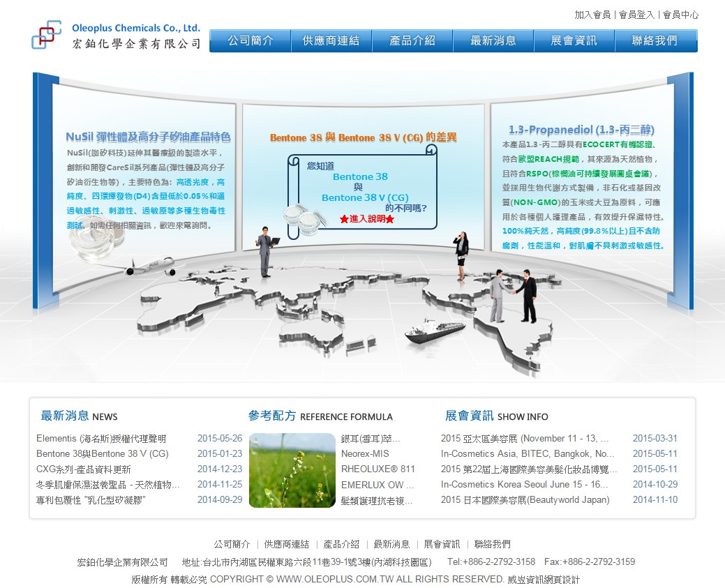This screenshot has height=588, width=725.
Task: Open news item Bentone 38與Bentone 38 V (CG)
Action: 102,453
